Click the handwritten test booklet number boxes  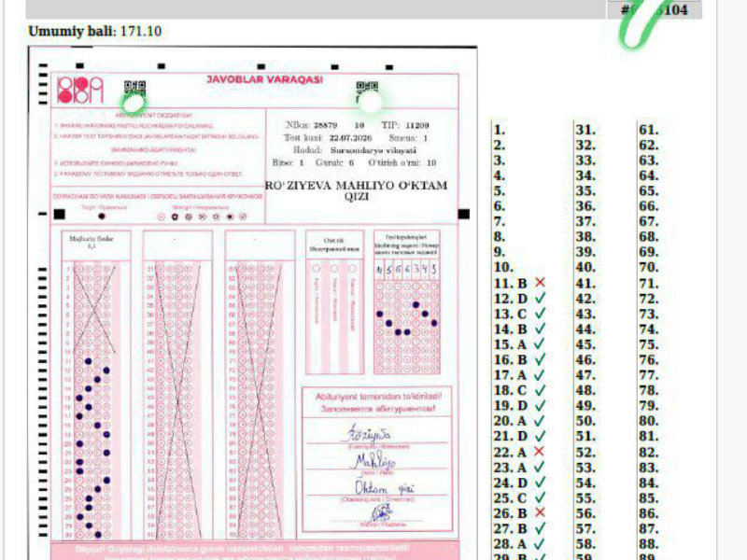pos(406,270)
